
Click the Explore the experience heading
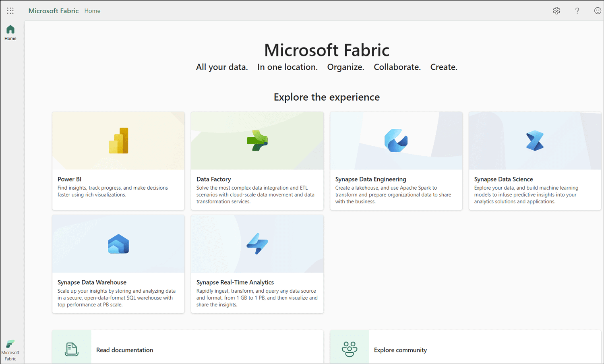[x=327, y=97]
